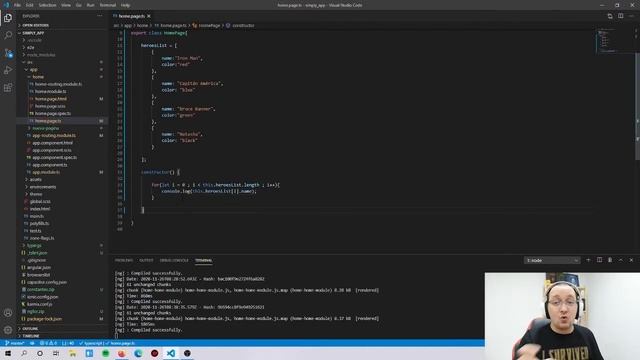Open the Go menu

coord(79,5)
